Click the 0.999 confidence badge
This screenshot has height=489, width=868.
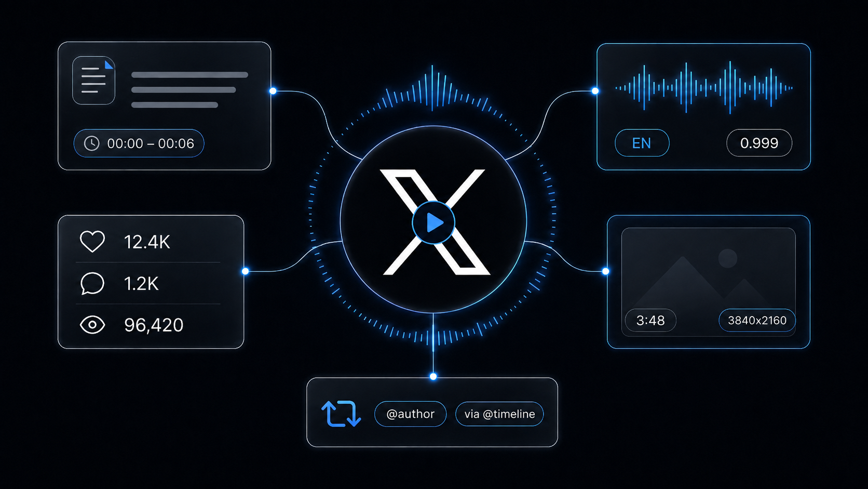pyautogui.click(x=759, y=143)
